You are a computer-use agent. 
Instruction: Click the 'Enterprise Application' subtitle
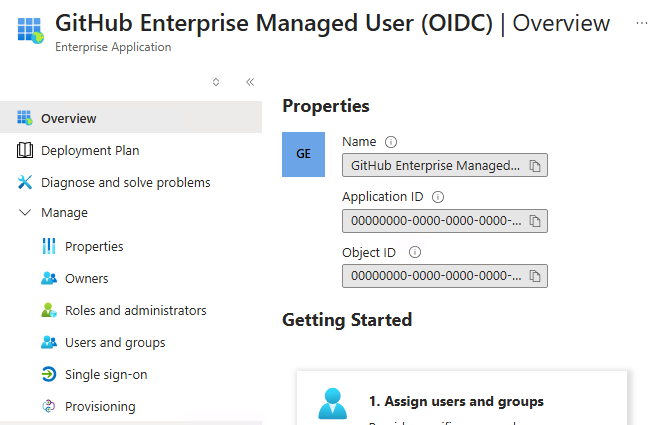[113, 47]
